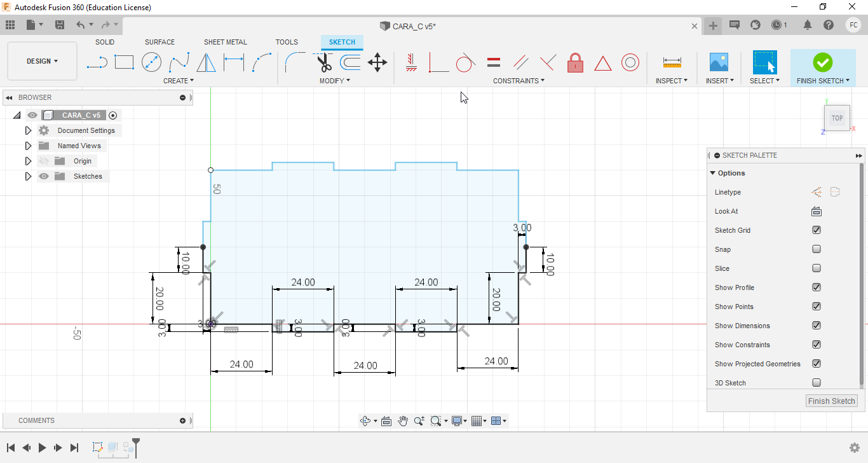The height and width of the screenshot is (463, 868).
Task: Open the CONSTRAINTS dropdown menu
Action: point(519,81)
